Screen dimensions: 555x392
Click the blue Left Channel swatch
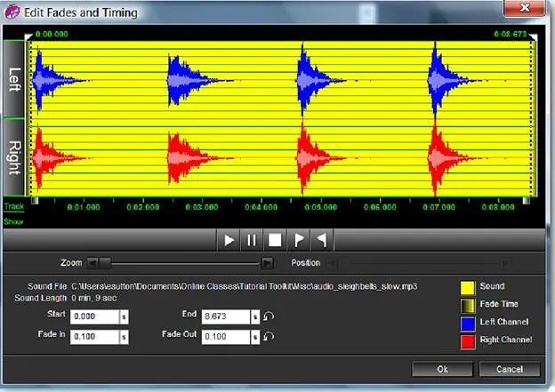(x=467, y=324)
